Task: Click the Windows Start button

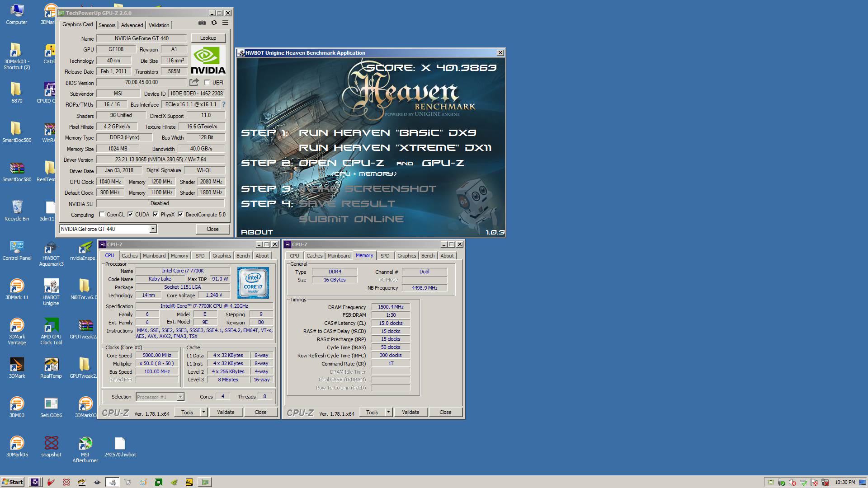Action: pos(12,482)
